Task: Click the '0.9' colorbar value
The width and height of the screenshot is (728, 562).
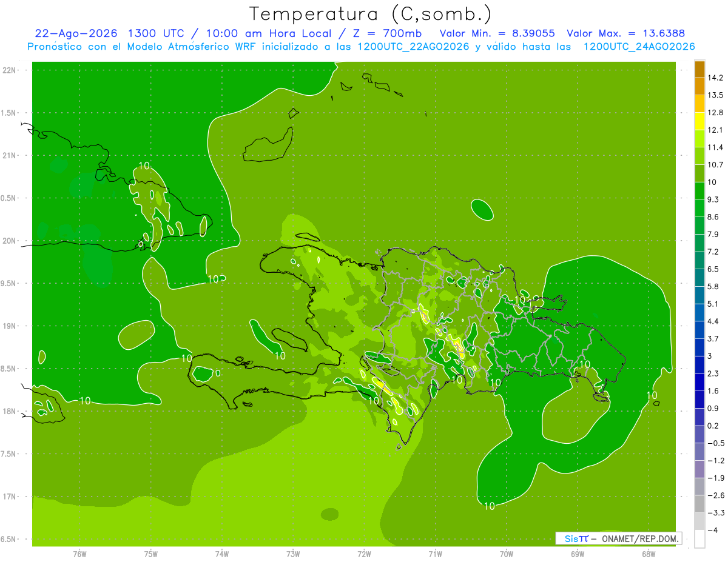Action: pos(713,408)
